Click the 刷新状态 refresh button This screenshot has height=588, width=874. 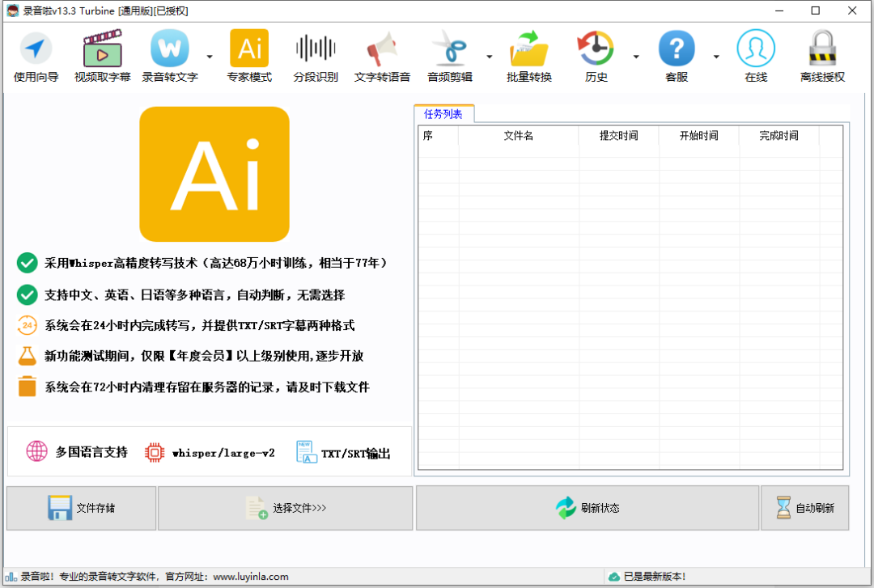coord(588,508)
